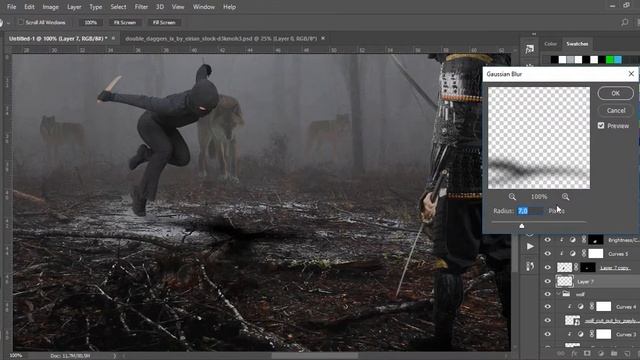This screenshot has height=360, width=640.
Task: Click the Fill Screen button
Action: coord(164,22)
